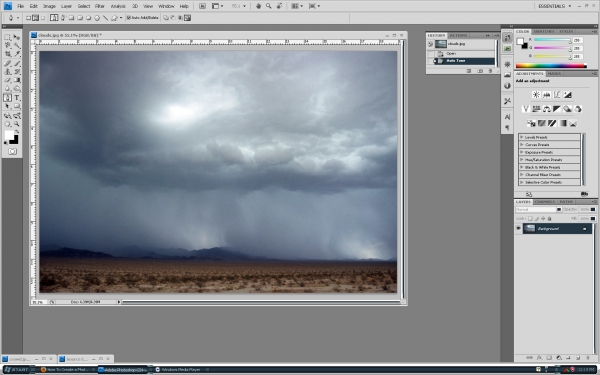Toggle Auto Add/Delete checkbox

point(129,18)
